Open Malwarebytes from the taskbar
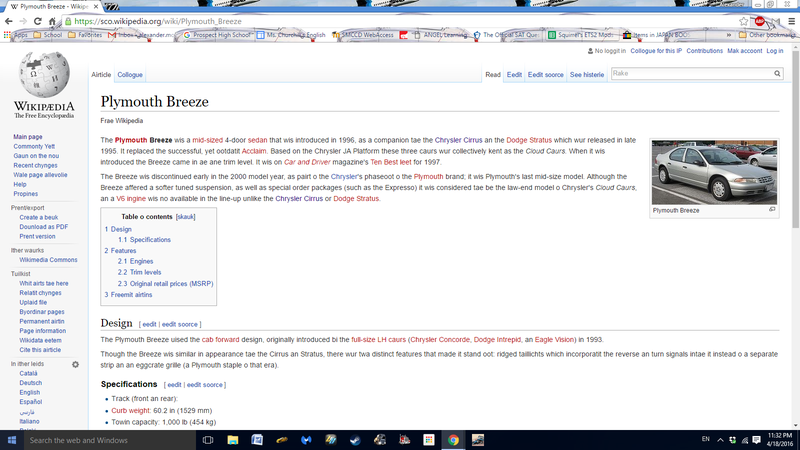Screen dimensions: 800x450 (306, 440)
